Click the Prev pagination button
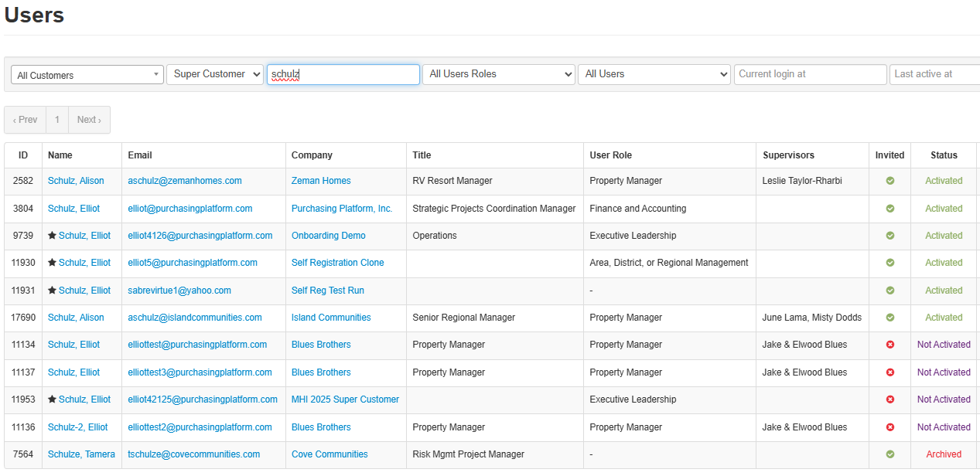 [x=25, y=120]
